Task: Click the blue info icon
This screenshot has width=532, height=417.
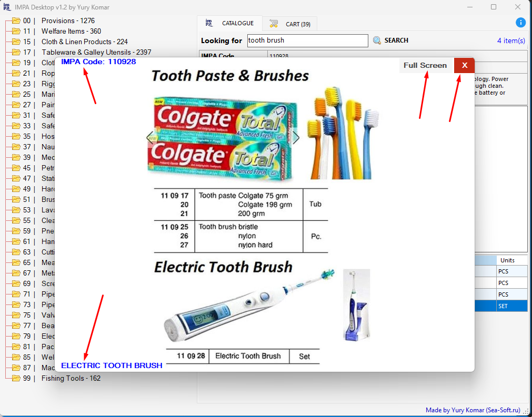Action: [520, 23]
